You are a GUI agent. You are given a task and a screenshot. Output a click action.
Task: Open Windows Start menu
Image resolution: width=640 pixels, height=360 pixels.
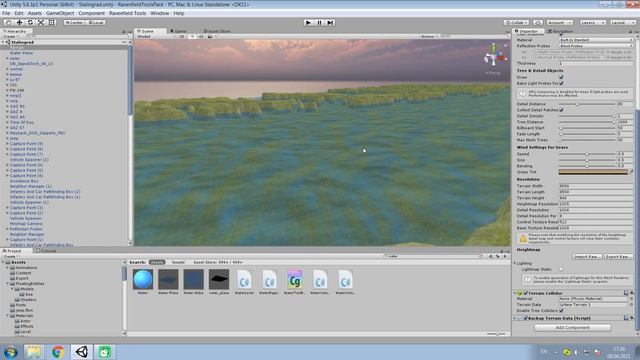click(11, 351)
